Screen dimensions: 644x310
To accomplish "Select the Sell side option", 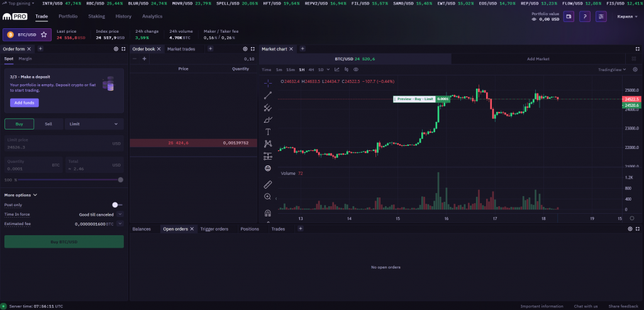I will click(x=48, y=124).
